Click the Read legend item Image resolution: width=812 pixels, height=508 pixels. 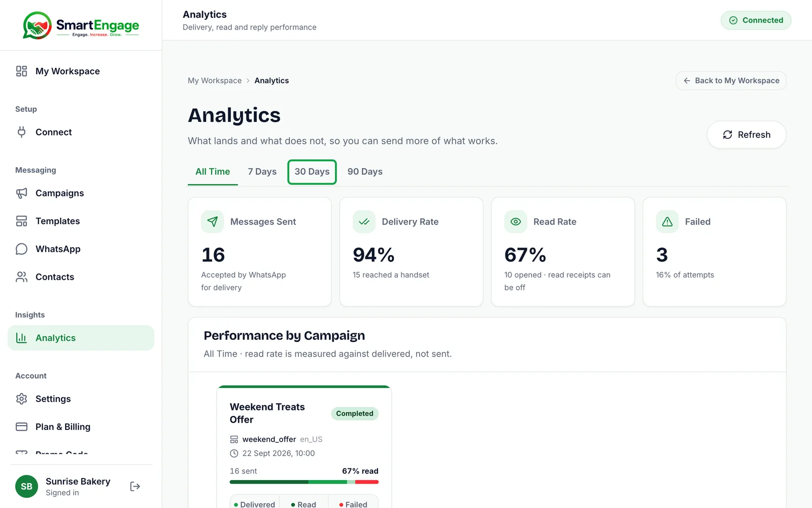point(303,504)
